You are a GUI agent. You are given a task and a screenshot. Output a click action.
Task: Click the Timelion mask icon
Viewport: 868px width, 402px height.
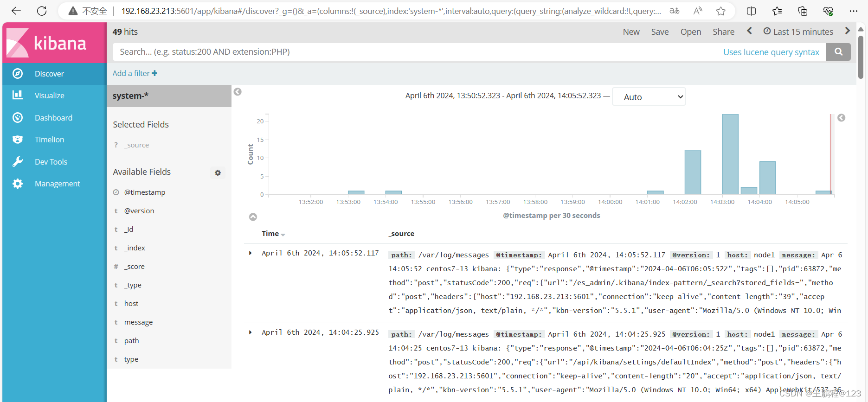(18, 139)
